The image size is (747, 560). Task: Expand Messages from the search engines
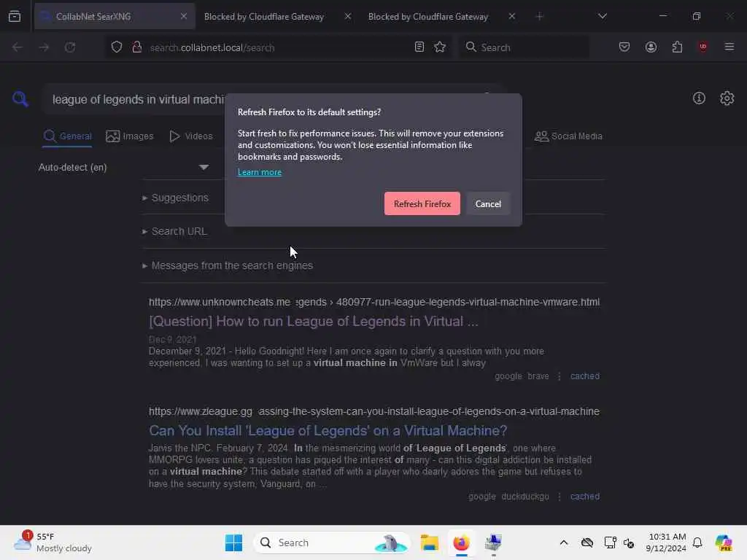228,265
